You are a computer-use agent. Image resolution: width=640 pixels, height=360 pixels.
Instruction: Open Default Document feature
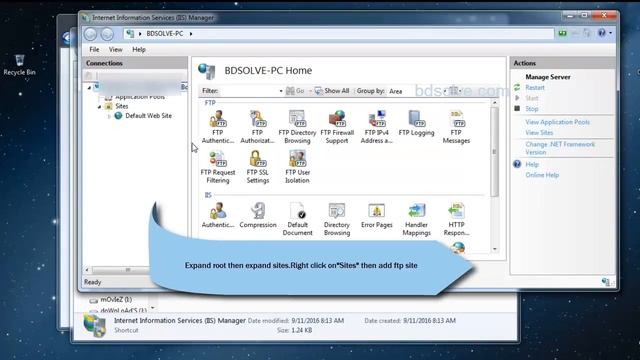point(297,219)
